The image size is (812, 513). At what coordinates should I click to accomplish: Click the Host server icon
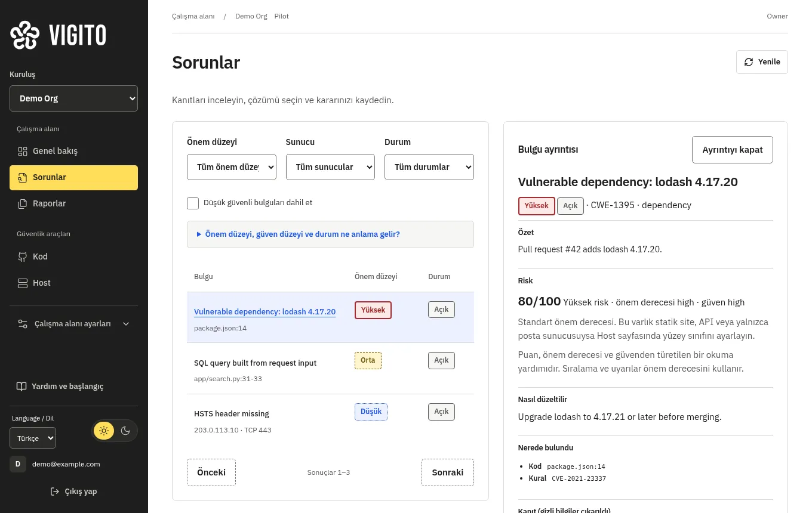23,283
